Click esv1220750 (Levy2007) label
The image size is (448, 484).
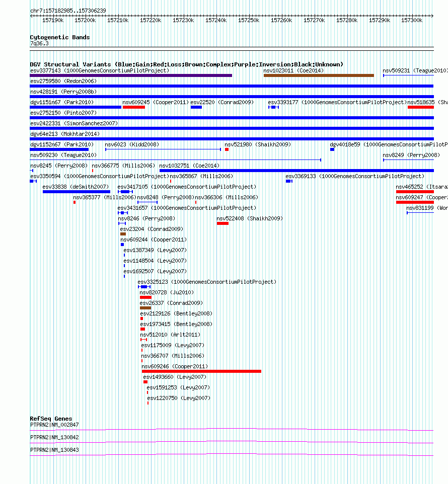click(179, 398)
